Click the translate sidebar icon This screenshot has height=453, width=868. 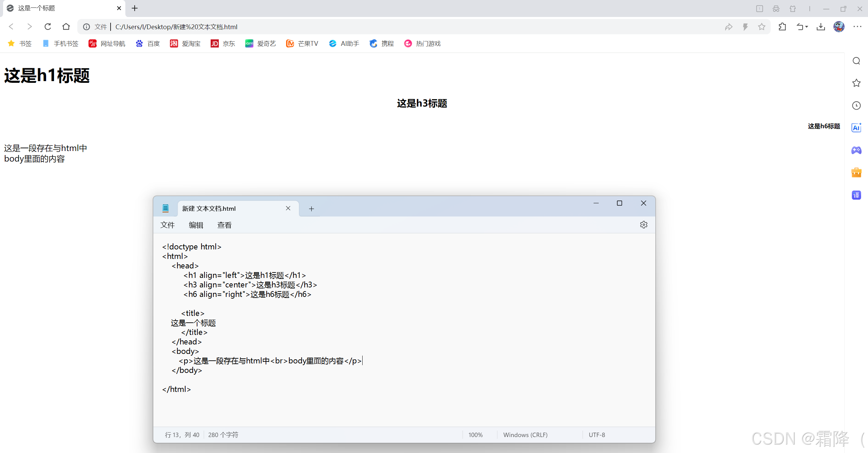(856, 195)
